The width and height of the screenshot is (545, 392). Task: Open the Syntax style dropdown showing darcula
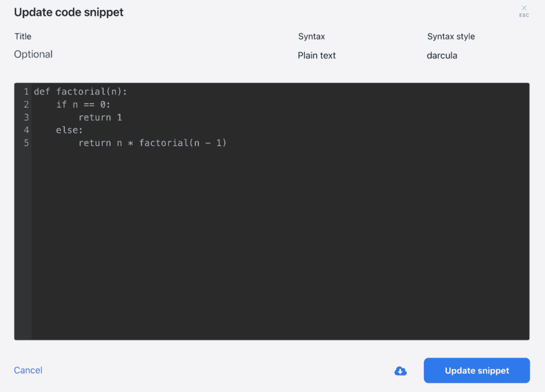tap(441, 56)
